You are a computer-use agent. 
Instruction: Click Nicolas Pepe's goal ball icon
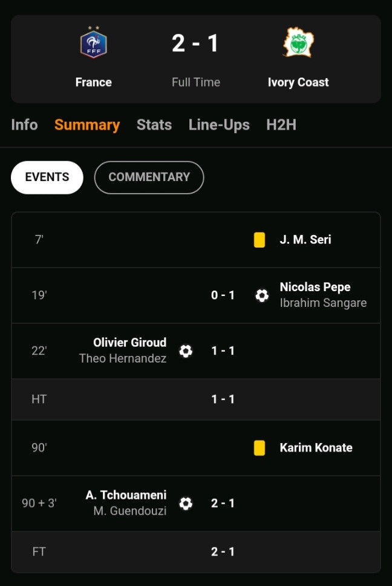(x=262, y=295)
